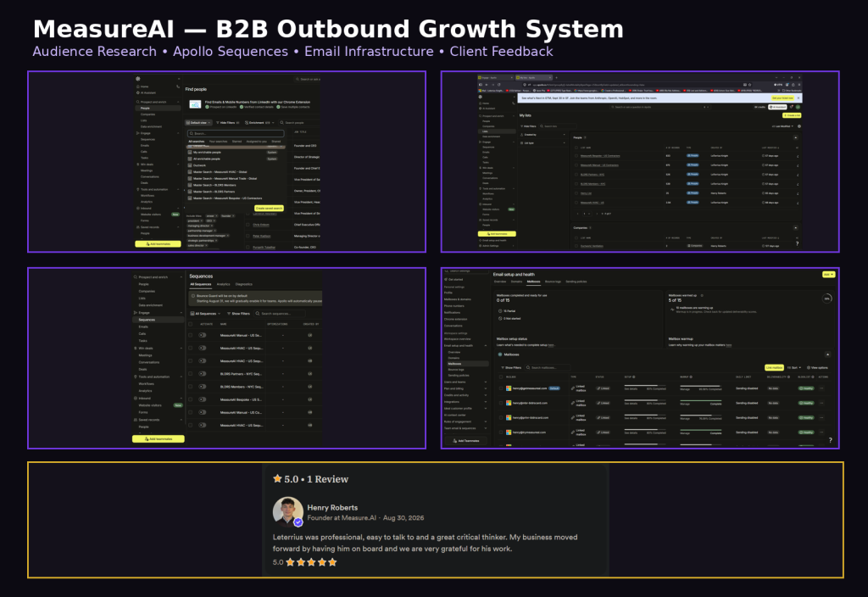This screenshot has width=868, height=597.
Task: Open table settings gear in My lists panel
Action: (798, 126)
